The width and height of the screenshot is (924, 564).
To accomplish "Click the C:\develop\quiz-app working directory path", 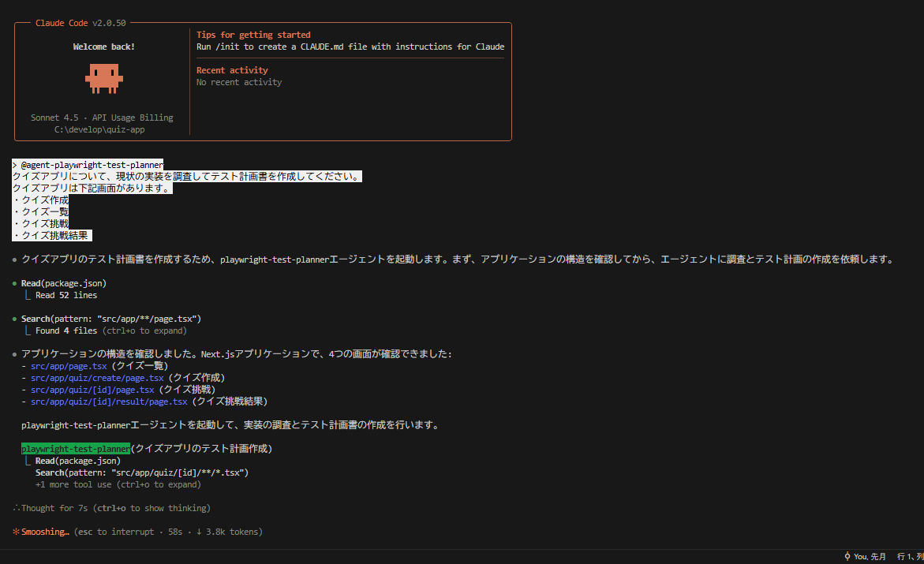I will coord(99,130).
